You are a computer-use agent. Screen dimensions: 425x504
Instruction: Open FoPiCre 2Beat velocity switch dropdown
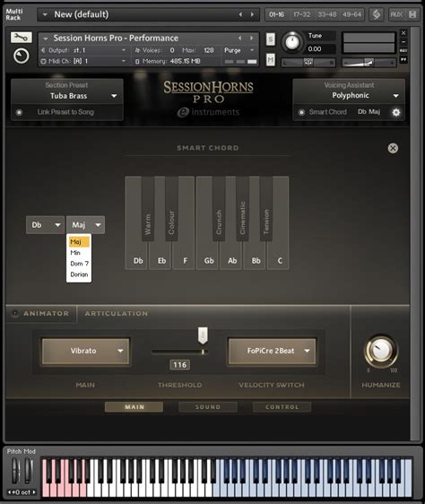[272, 351]
